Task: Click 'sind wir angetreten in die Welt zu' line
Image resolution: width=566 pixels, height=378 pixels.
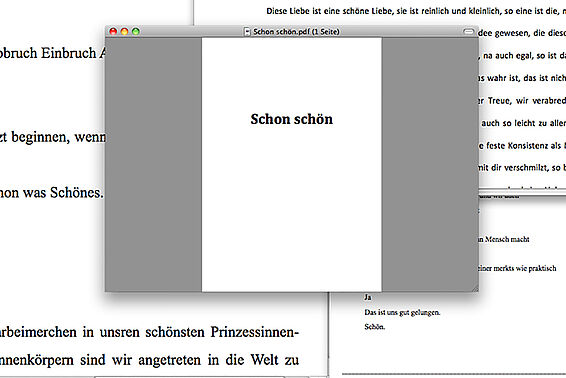Action: click(190, 360)
